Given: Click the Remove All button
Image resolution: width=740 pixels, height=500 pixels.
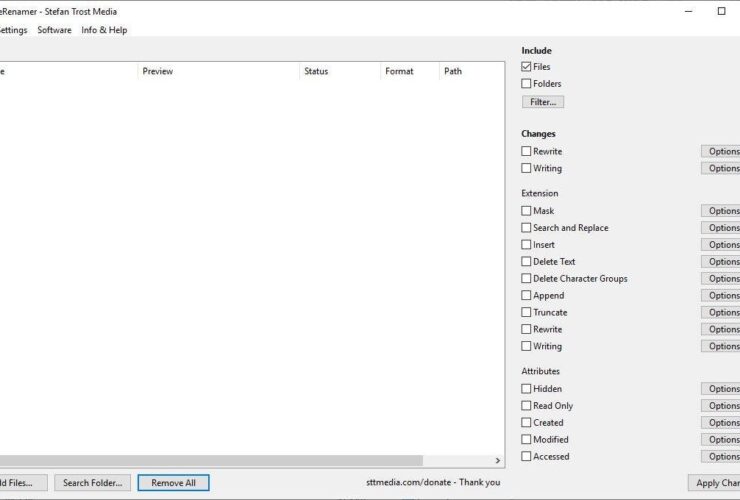Looking at the screenshot, I should pos(173,483).
